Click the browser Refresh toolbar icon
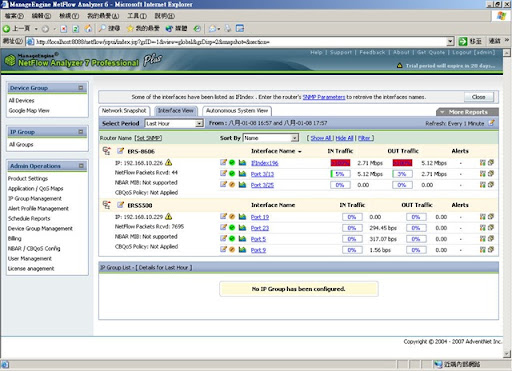 tap(76, 29)
